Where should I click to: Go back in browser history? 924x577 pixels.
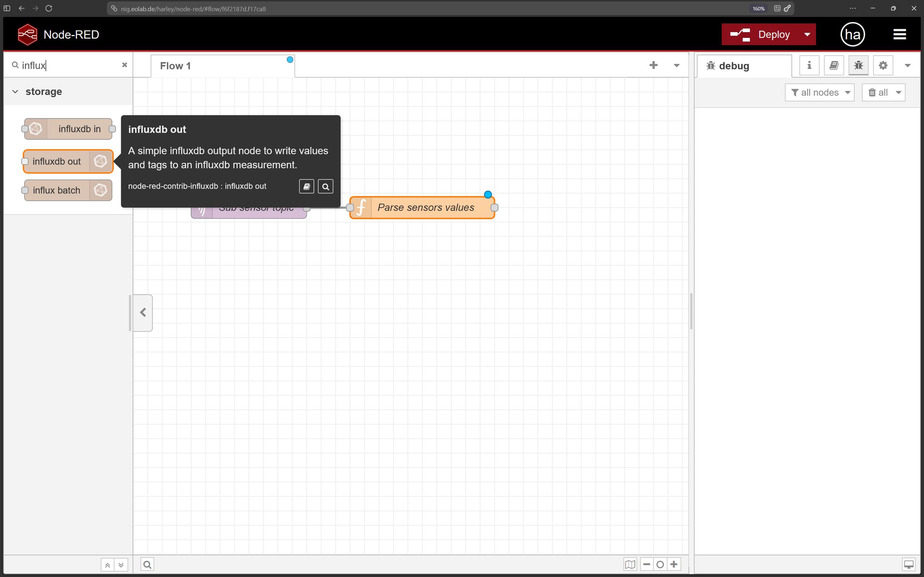21,8
